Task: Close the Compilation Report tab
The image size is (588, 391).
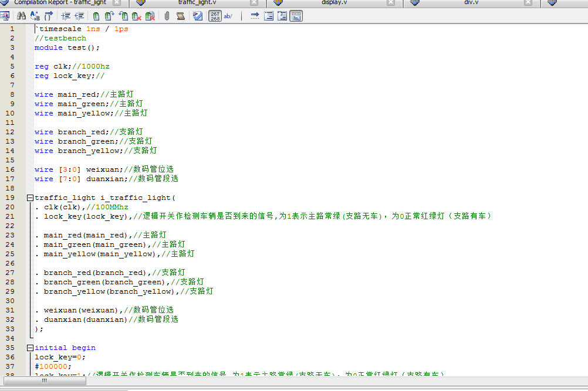Action: pos(117,2)
